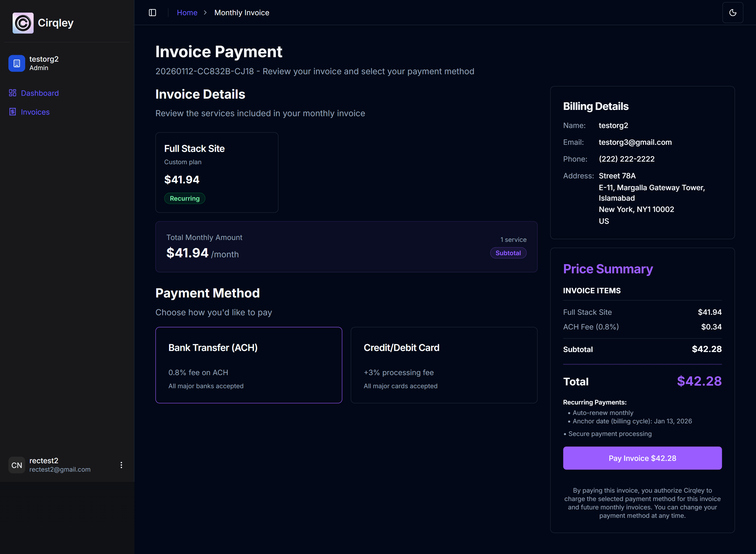This screenshot has width=756, height=554.
Task: Open Invoices via its sidebar icon
Action: pos(13,112)
